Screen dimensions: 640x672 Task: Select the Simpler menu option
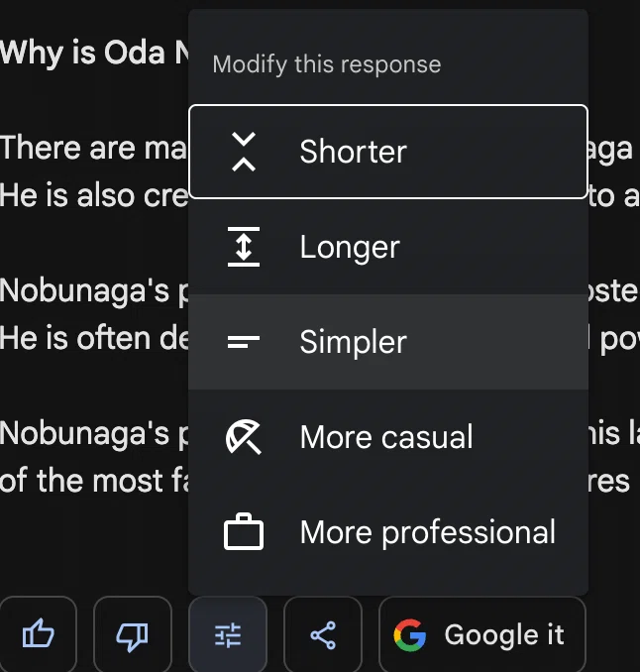click(x=388, y=342)
